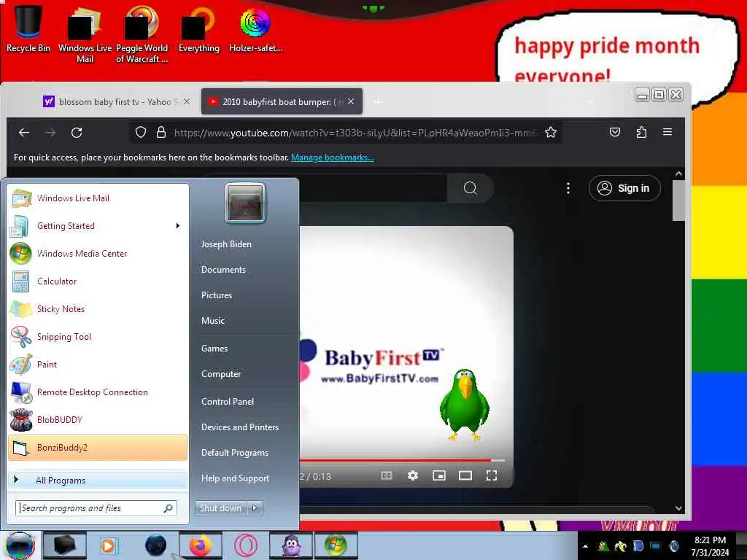Bookmark this page with the star
Image resolution: width=747 pixels, height=560 pixels.
click(551, 133)
